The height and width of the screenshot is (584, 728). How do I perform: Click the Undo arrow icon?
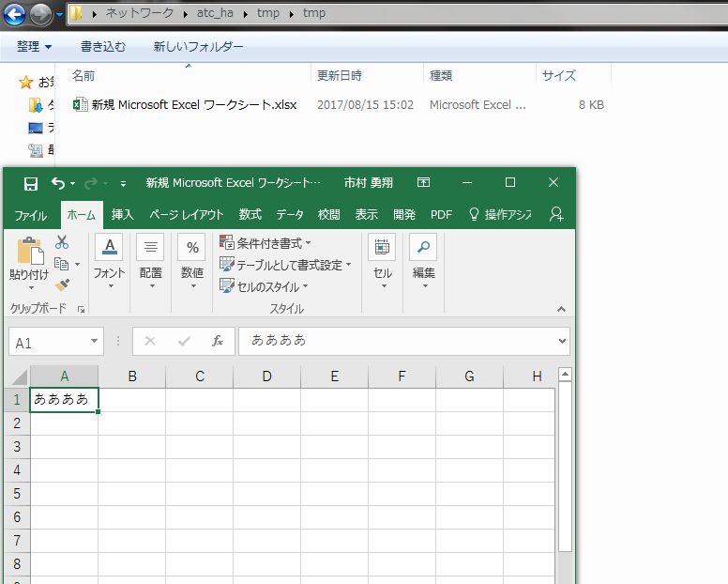click(x=58, y=183)
